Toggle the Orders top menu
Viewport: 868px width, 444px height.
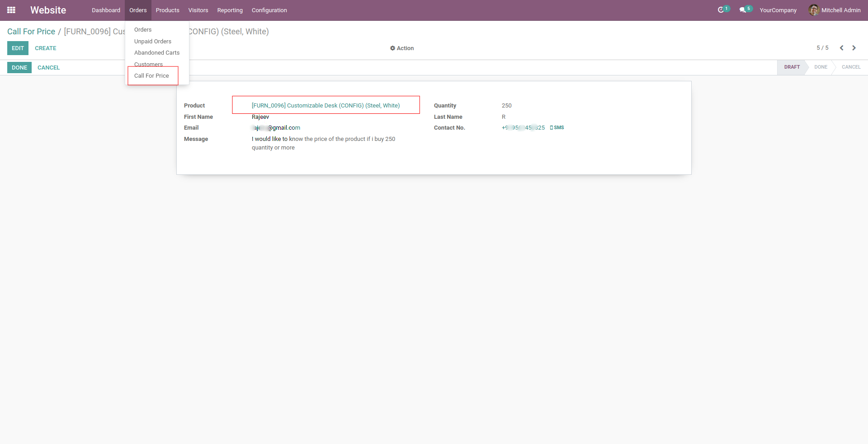pyautogui.click(x=138, y=10)
